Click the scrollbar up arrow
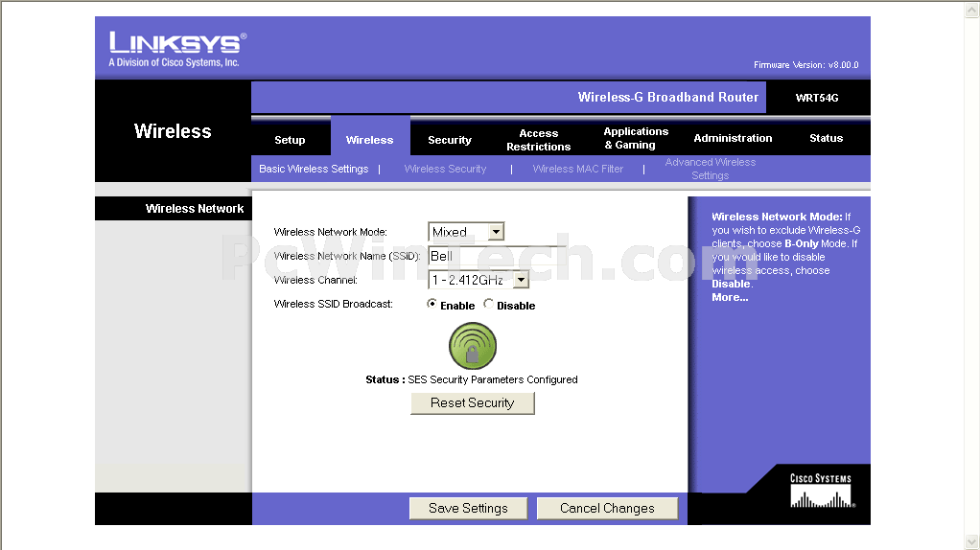The image size is (980, 550). (x=971, y=9)
